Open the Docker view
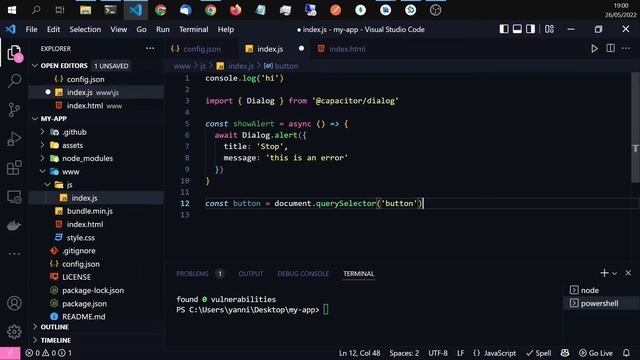Image resolution: width=640 pixels, height=360 pixels. point(14,225)
